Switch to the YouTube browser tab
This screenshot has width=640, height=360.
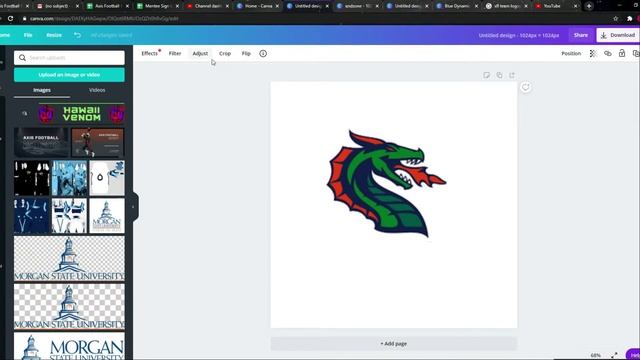tap(557, 6)
